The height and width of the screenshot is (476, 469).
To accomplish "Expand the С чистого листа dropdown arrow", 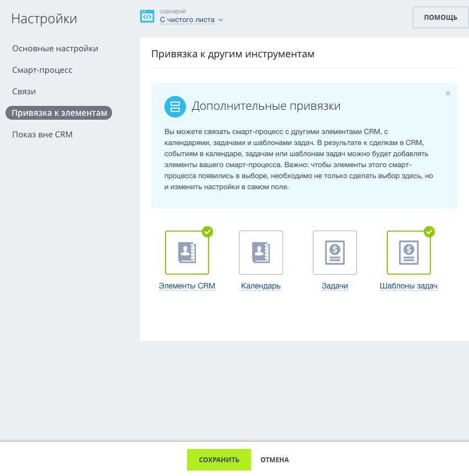I will [221, 20].
